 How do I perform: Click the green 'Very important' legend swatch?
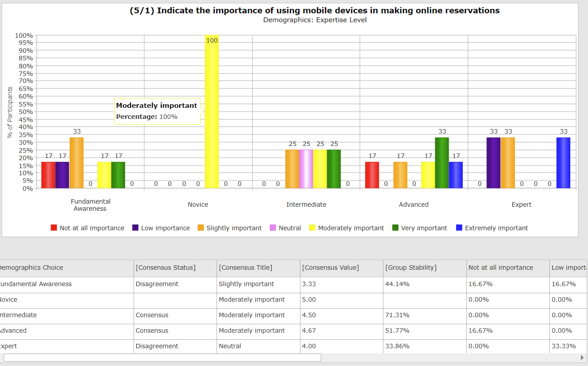[395, 228]
